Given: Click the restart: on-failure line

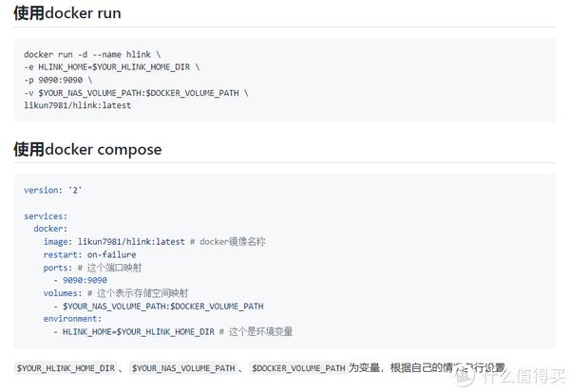Looking at the screenshot, I should pyautogui.click(x=90, y=254).
